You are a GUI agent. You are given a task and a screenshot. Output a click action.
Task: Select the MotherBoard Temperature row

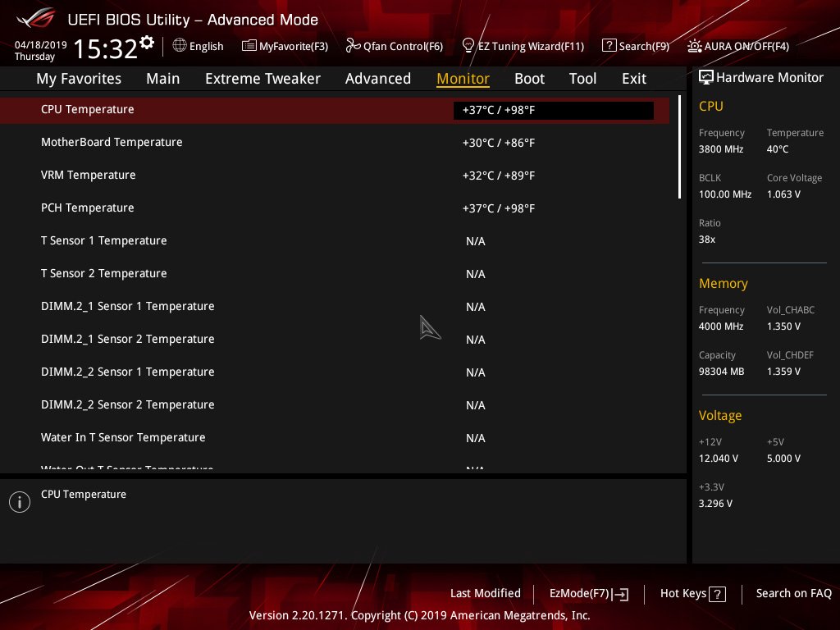tap(335, 143)
